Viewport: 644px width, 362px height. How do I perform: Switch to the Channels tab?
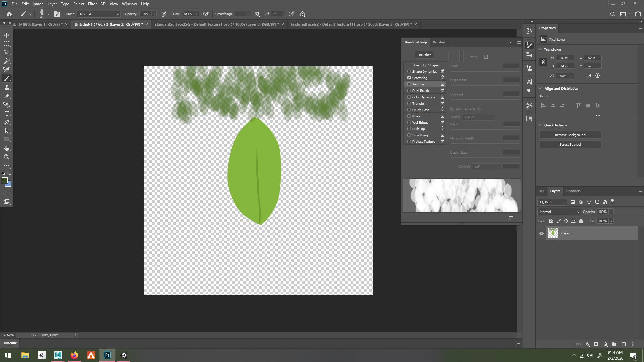pos(573,191)
